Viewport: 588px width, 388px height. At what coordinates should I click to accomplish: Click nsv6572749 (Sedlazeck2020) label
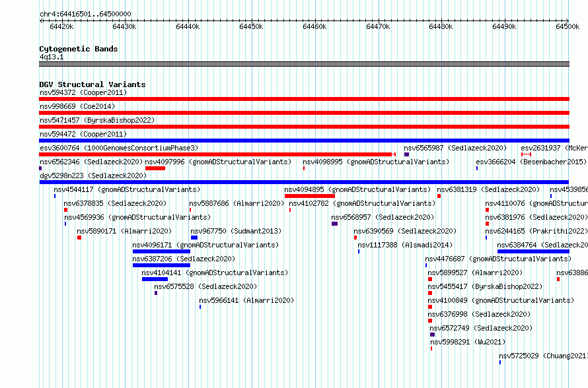pyautogui.click(x=481, y=328)
